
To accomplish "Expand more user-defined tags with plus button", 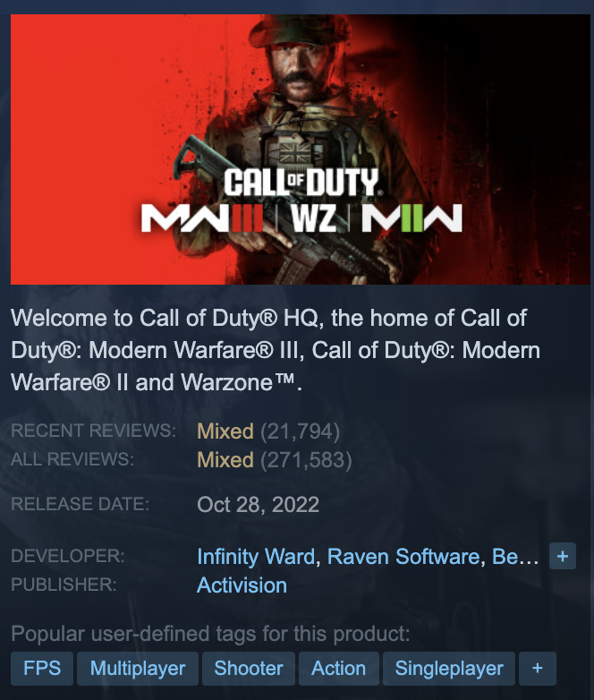I will pos(538,669).
